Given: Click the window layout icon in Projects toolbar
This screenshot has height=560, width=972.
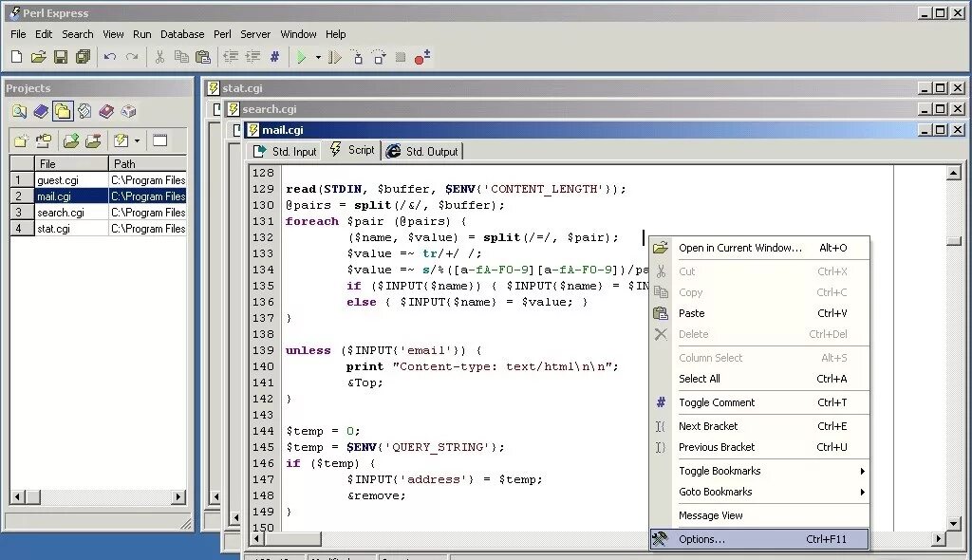Looking at the screenshot, I should coord(159,140).
